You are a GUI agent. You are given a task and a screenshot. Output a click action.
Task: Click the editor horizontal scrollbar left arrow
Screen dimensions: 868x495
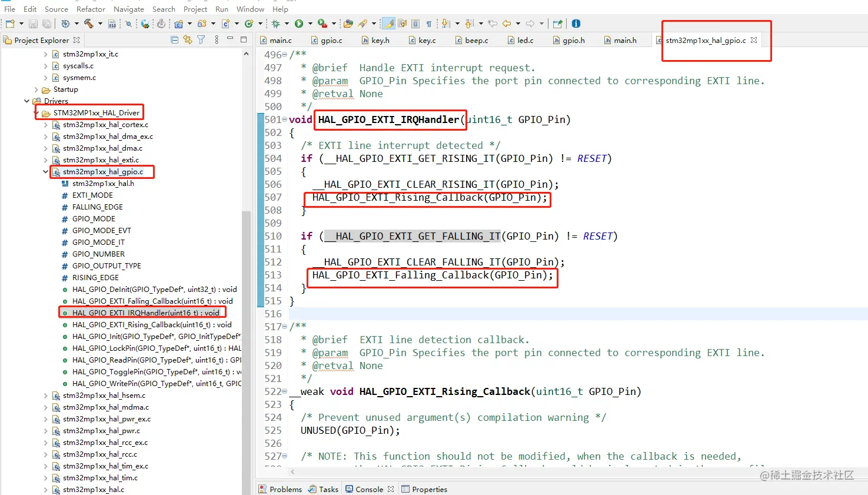pyautogui.click(x=292, y=471)
